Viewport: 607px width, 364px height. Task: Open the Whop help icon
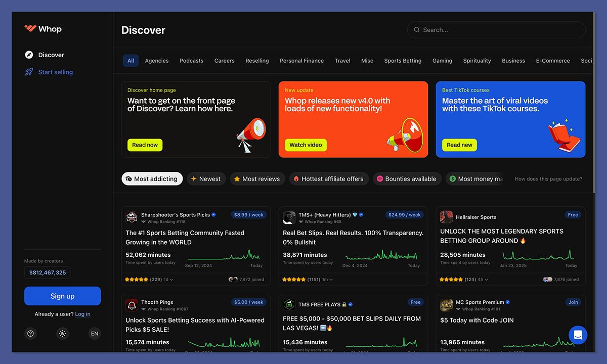tap(30, 333)
